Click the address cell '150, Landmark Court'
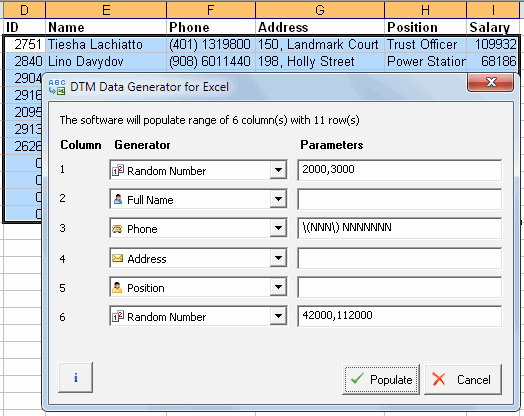Image resolution: width=524 pixels, height=416 pixels. (320, 44)
